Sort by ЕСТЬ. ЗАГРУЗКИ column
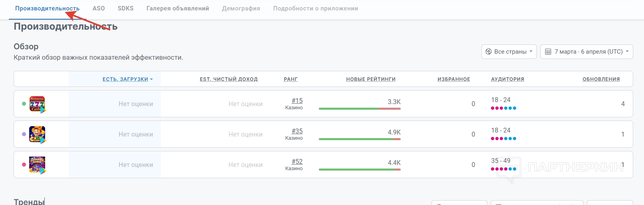644x205 pixels. point(125,79)
